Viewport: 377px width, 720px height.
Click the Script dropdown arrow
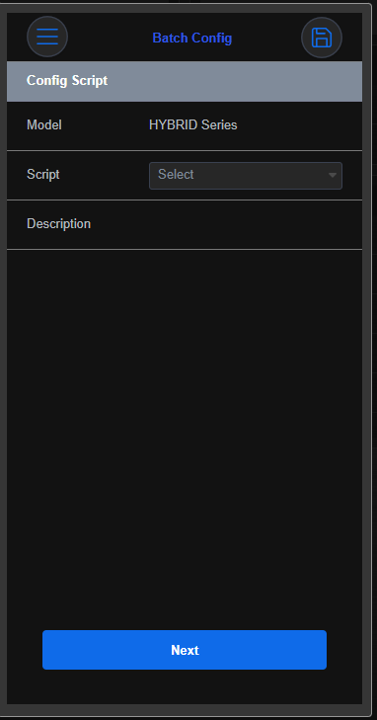(x=332, y=175)
